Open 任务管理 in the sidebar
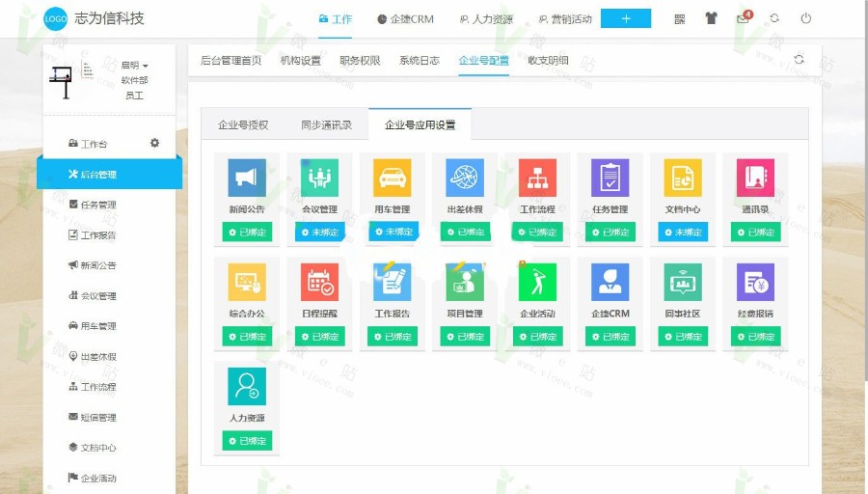Screen dimensions: 868x494 click(x=93, y=205)
